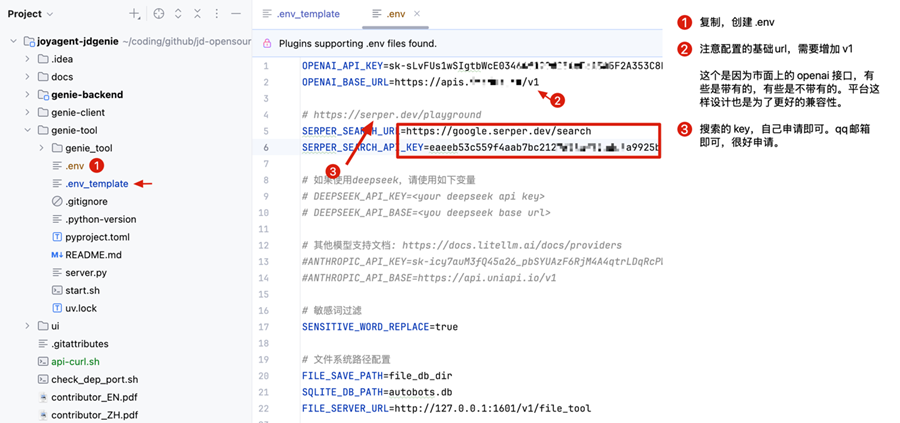
Task: Click the .gitignore ignore-file icon
Action: coord(57,201)
